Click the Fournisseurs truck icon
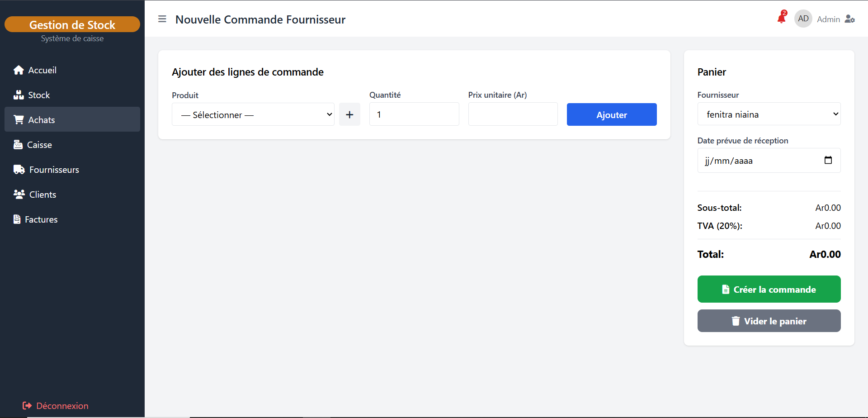This screenshot has height=418, width=868. 19,170
